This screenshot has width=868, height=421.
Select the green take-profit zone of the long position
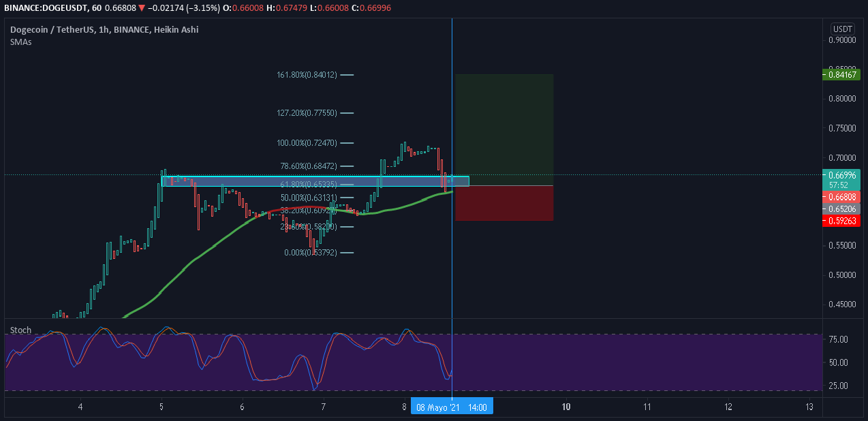pos(504,129)
